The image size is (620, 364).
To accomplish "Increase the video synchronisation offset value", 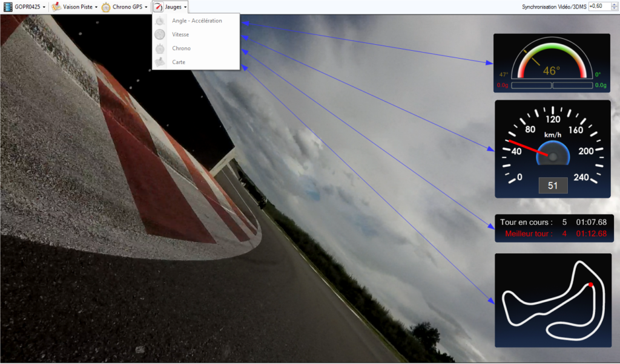I will coord(615,4).
